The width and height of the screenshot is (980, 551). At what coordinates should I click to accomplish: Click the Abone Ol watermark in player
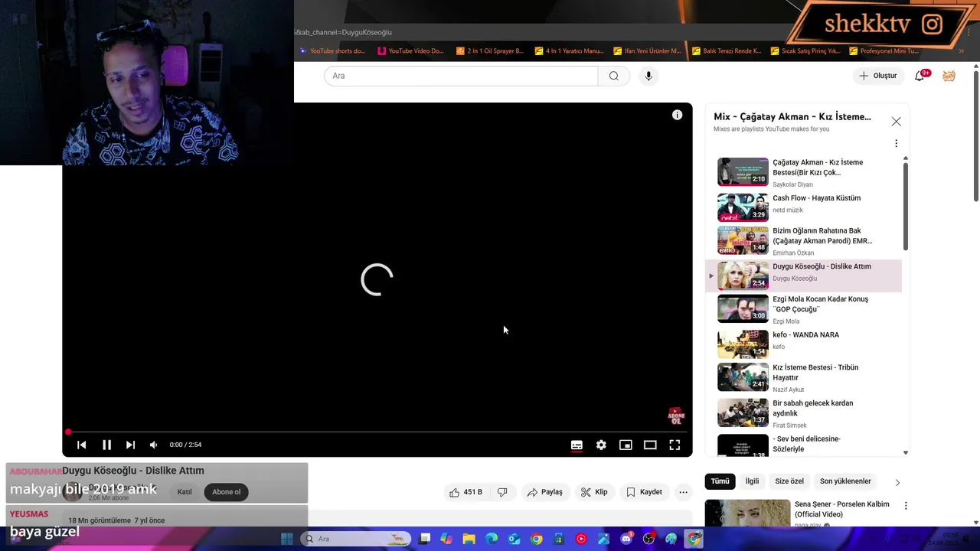676,416
